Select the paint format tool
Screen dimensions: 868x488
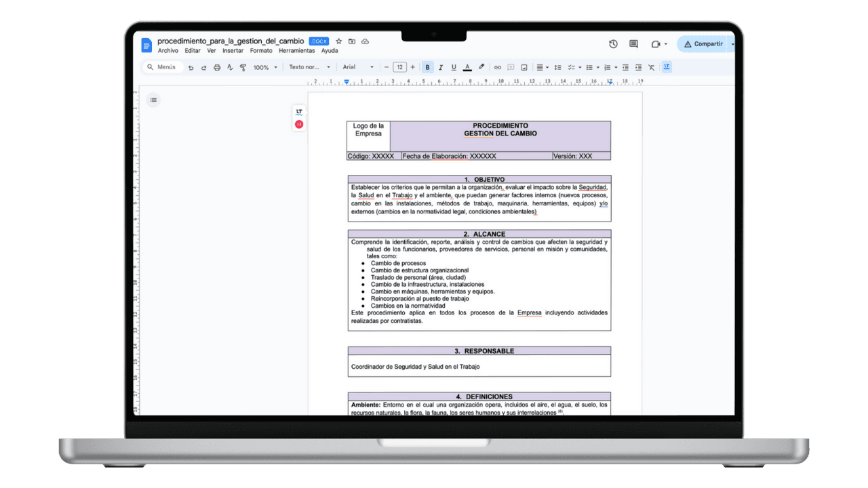243,67
